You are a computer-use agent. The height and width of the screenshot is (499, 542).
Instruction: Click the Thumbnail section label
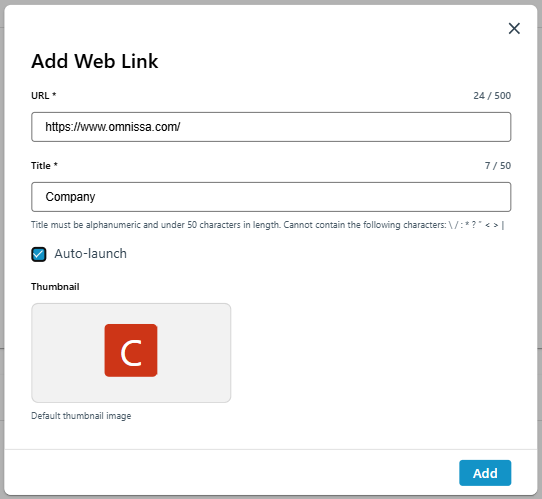click(55, 287)
